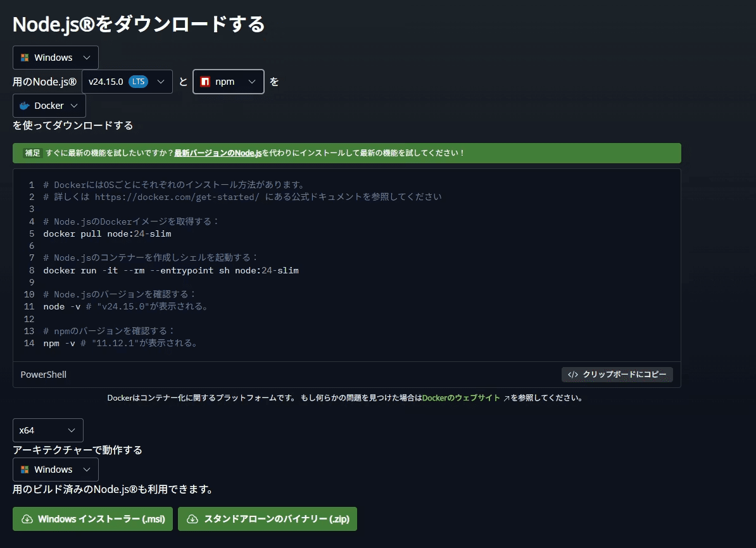Open the npm package manager dropdown
Image resolution: width=756 pixels, height=548 pixels.
click(229, 82)
